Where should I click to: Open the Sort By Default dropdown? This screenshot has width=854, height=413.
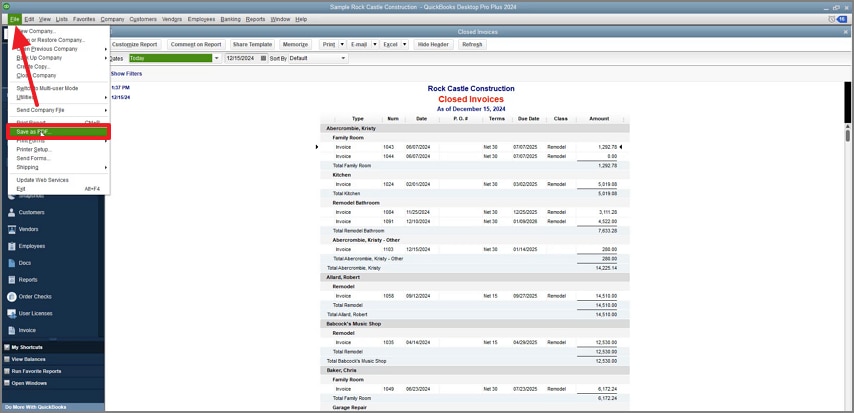coord(318,58)
